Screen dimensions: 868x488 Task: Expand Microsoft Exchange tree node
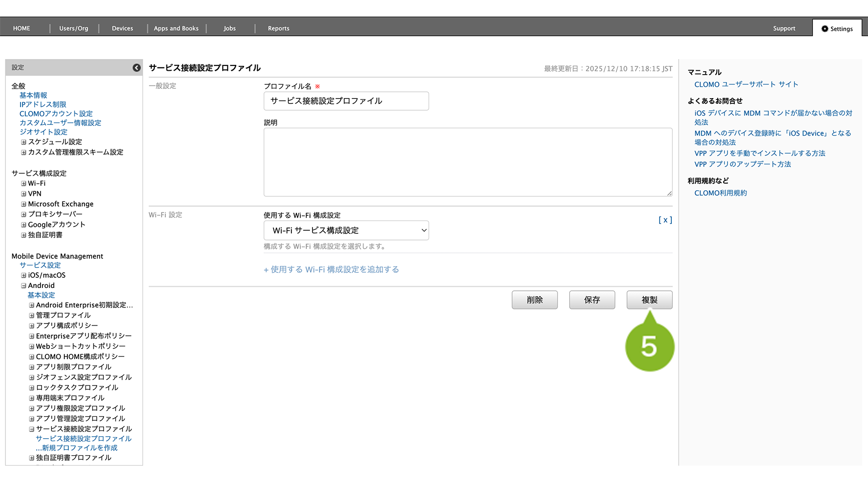click(x=23, y=204)
